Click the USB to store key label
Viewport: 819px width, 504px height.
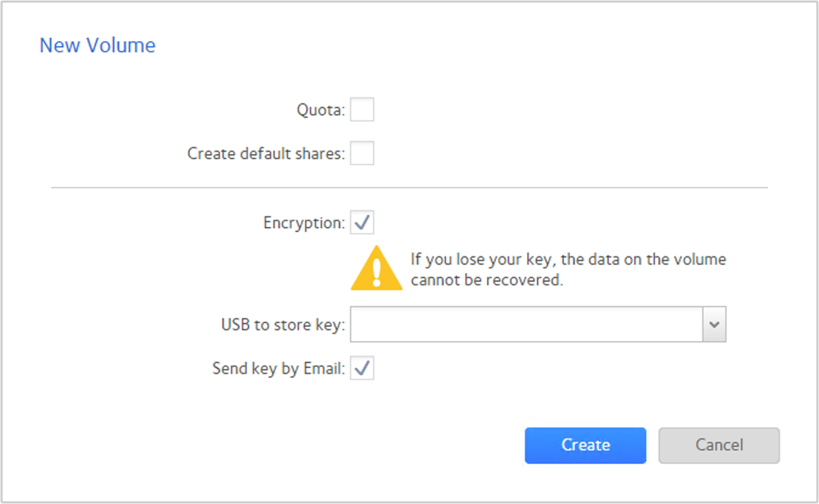[283, 325]
